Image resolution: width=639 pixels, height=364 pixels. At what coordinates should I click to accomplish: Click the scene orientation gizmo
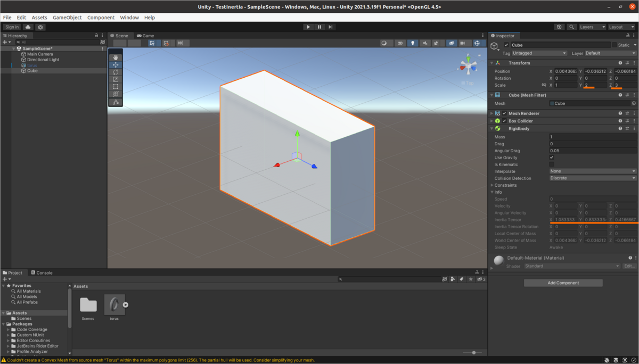coord(469,66)
